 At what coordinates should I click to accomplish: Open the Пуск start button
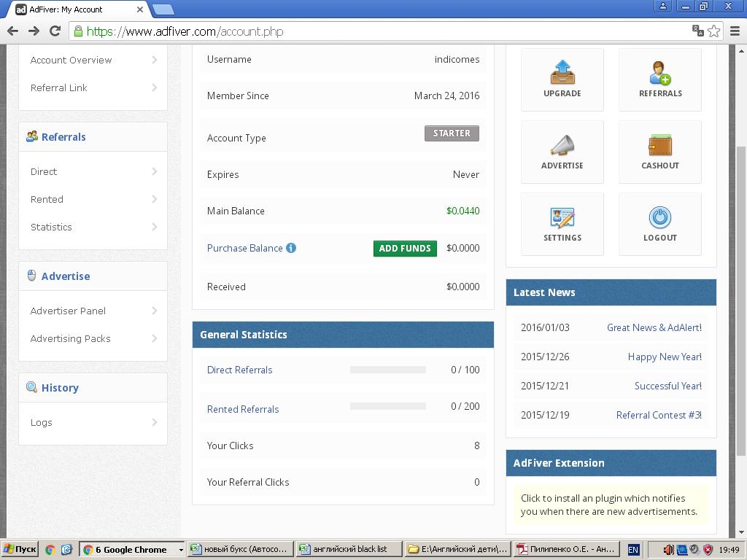(x=20, y=550)
